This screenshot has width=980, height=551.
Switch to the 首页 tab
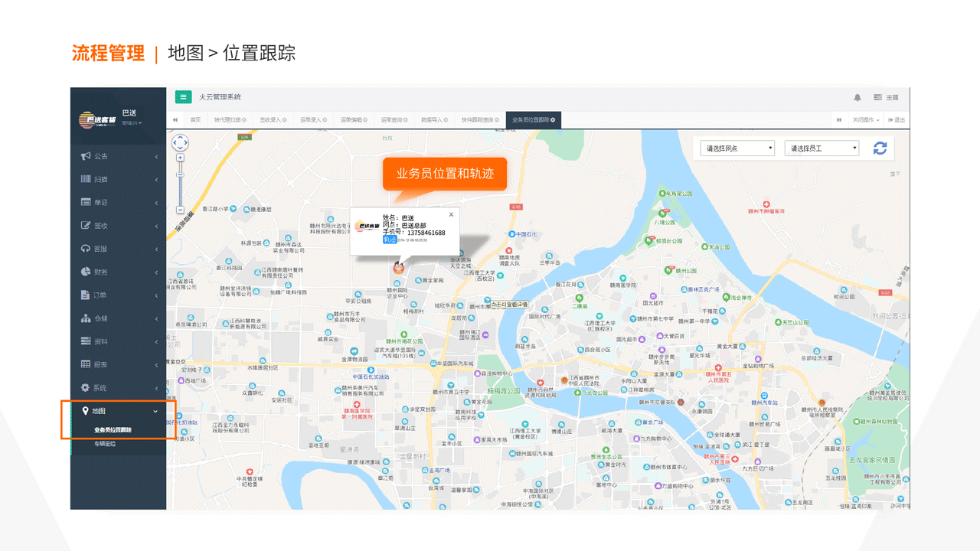(x=195, y=120)
